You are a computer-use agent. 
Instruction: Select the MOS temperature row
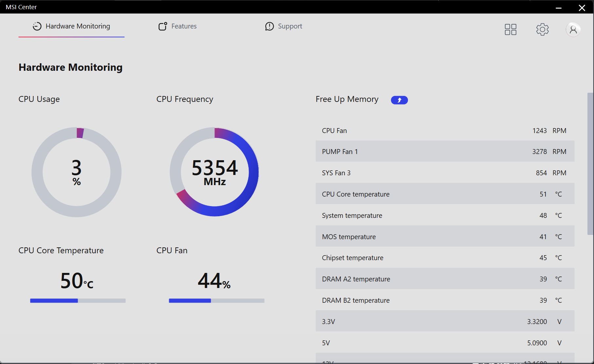[445, 237]
